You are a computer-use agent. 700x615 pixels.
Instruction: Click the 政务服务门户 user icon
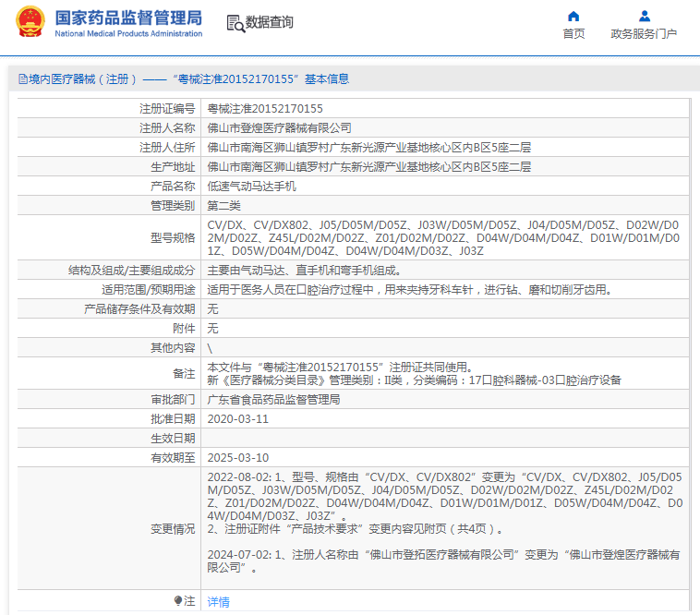645,17
